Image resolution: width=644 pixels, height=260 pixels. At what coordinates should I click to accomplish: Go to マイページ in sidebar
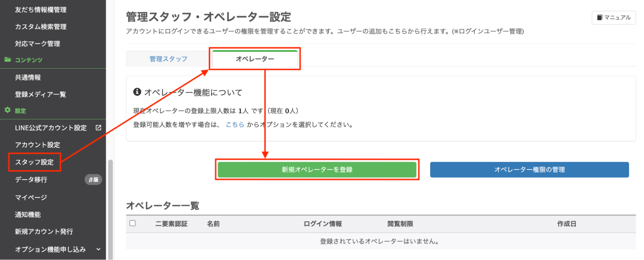click(31, 197)
